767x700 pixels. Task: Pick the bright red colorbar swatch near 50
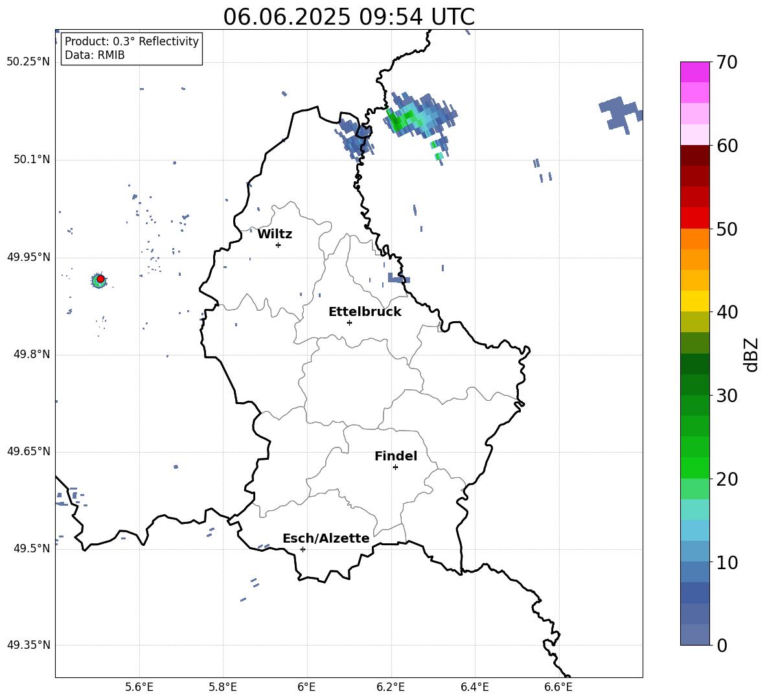[694, 218]
